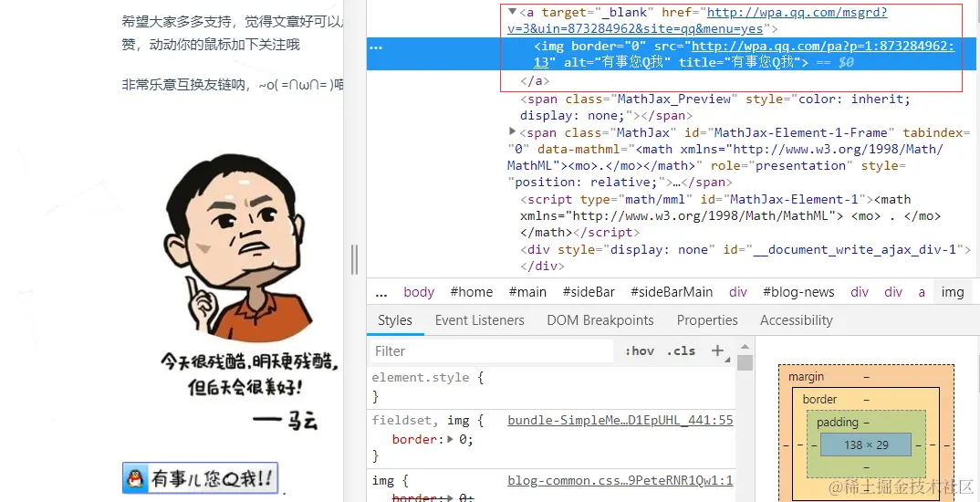Click the breadcrumb overflow ellipsis

click(x=381, y=292)
